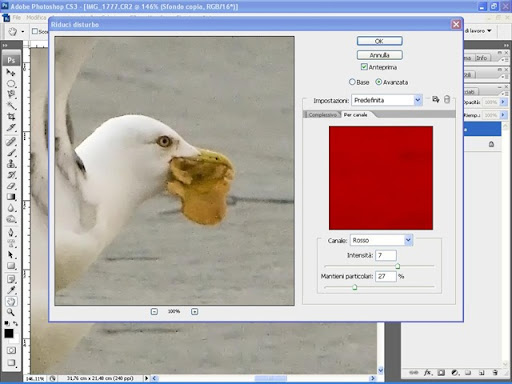Open the Info panel tab

pos(481,58)
